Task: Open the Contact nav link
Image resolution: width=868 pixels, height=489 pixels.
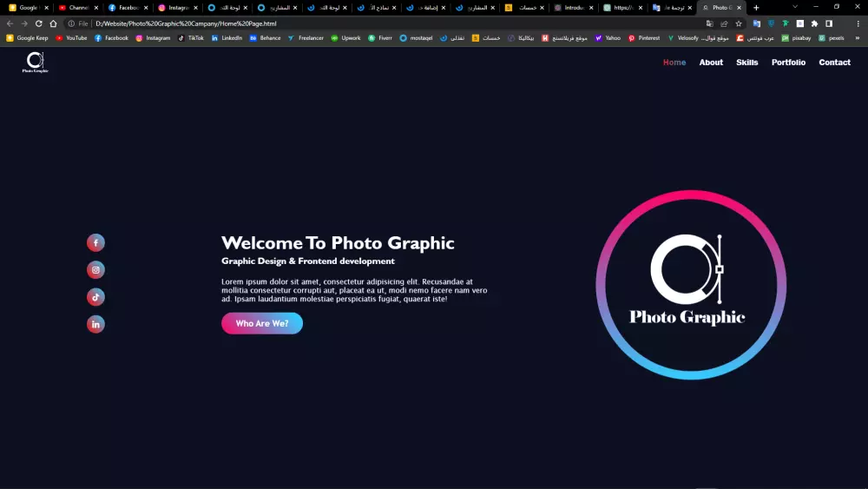Action: (x=834, y=63)
